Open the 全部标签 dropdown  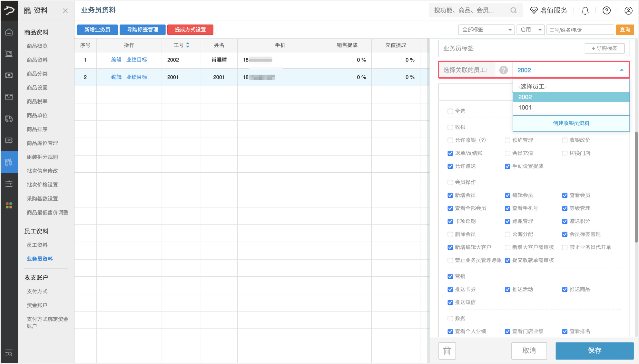coord(486,30)
